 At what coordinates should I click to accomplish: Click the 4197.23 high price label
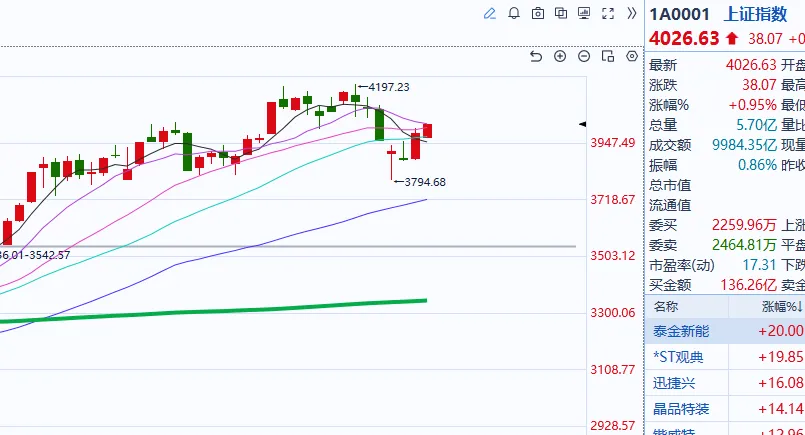point(389,87)
